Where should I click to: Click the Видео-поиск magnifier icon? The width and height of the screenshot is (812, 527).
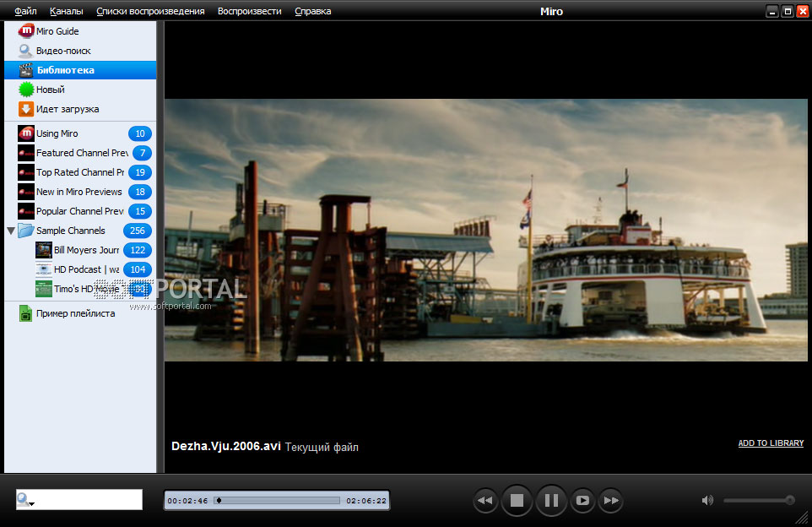click(26, 51)
